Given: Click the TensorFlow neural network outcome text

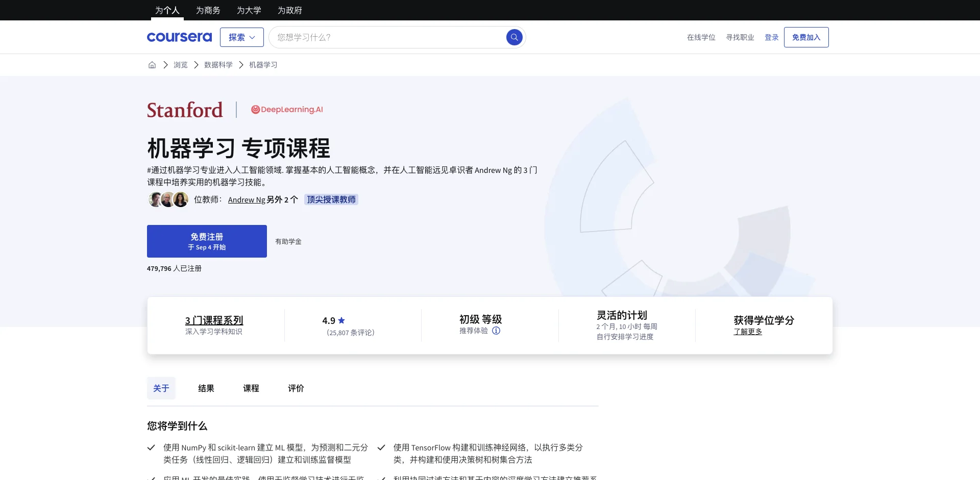Looking at the screenshot, I should tap(488, 453).
